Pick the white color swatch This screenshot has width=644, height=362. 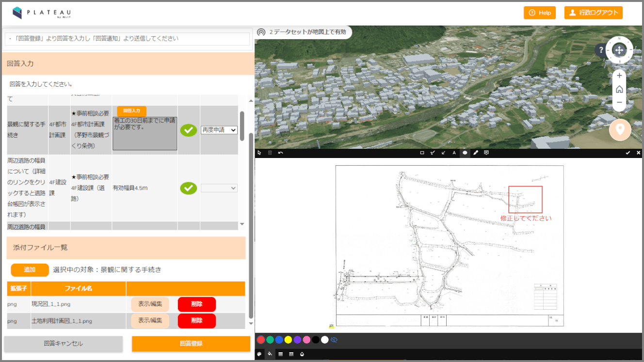point(325,340)
